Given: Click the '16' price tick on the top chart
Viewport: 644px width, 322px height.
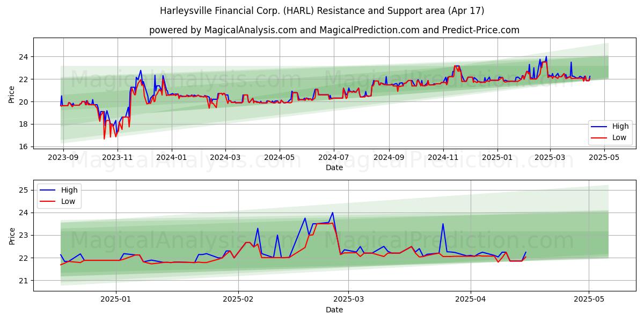Looking at the screenshot, I should tap(25, 147).
